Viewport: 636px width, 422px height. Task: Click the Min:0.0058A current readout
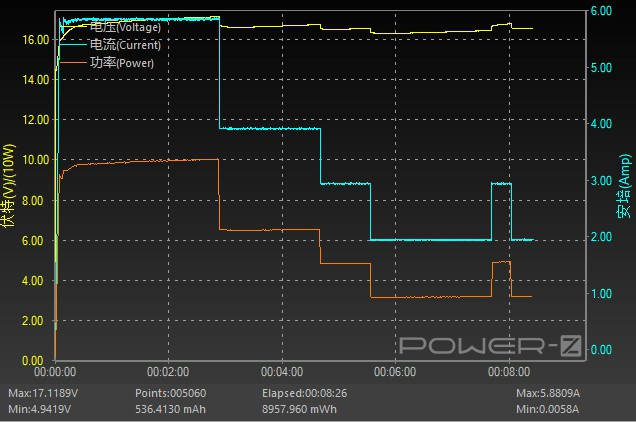[x=549, y=409]
